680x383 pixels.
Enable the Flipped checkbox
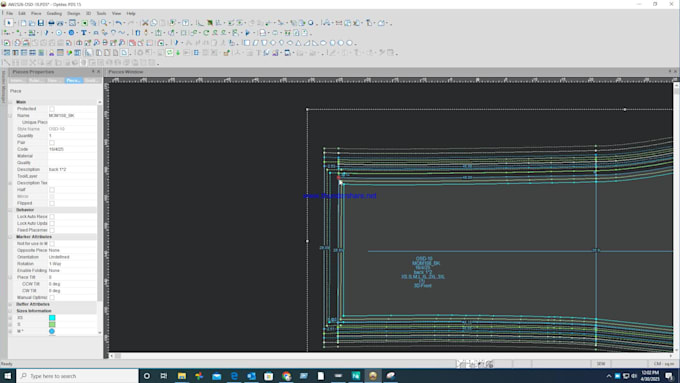[52, 203]
